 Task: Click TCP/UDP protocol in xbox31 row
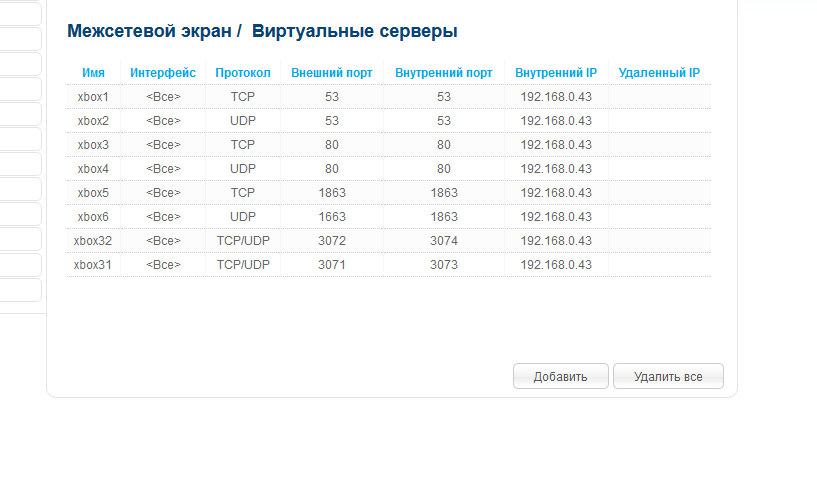click(x=243, y=265)
